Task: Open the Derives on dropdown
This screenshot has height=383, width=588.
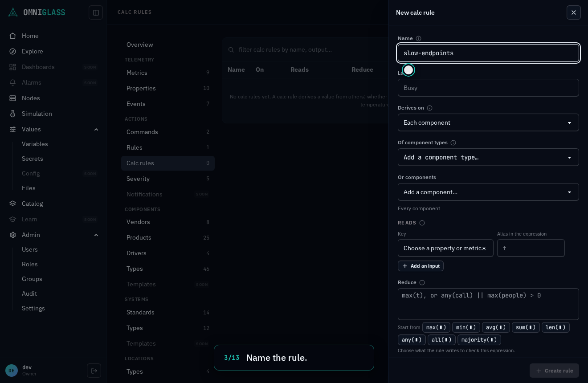Action: 488,122
